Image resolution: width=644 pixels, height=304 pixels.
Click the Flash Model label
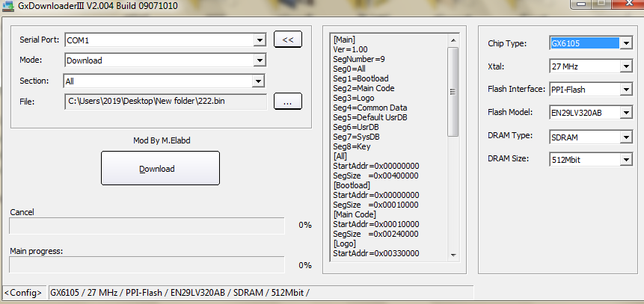[x=509, y=111]
